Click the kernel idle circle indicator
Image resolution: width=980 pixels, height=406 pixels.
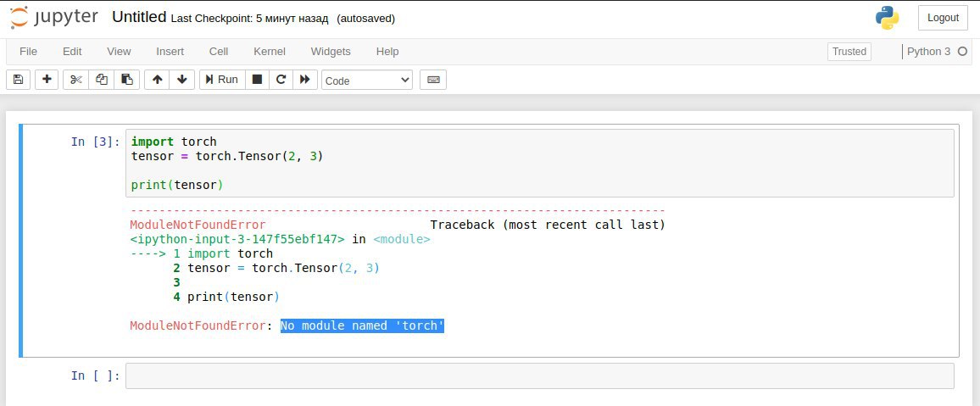(x=962, y=51)
